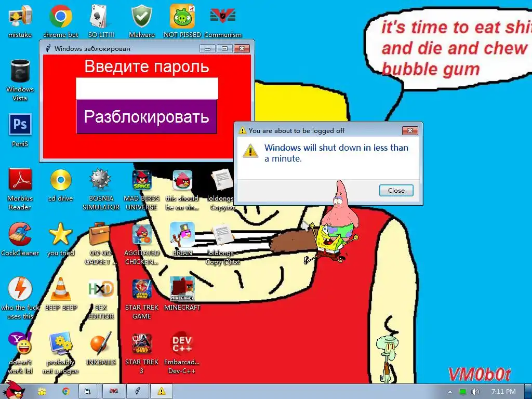Open the volume speaker tray icon
532x399 pixels.
[475, 392]
